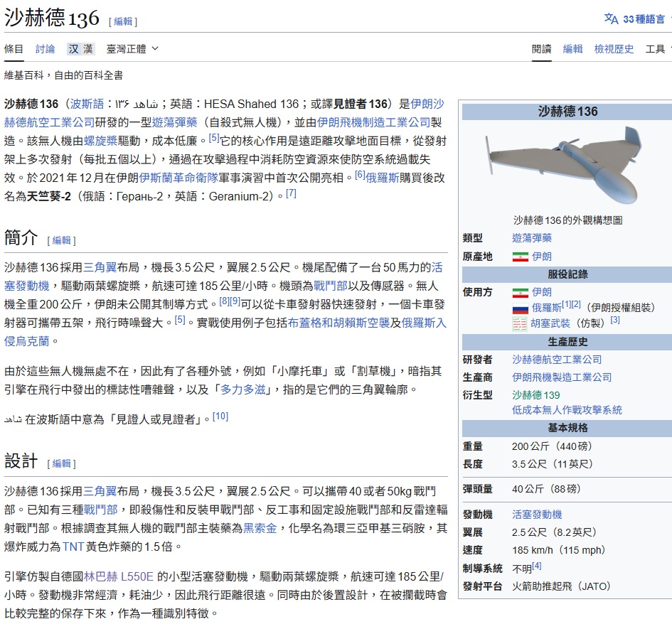Follow the 黑索金 link

point(260,528)
